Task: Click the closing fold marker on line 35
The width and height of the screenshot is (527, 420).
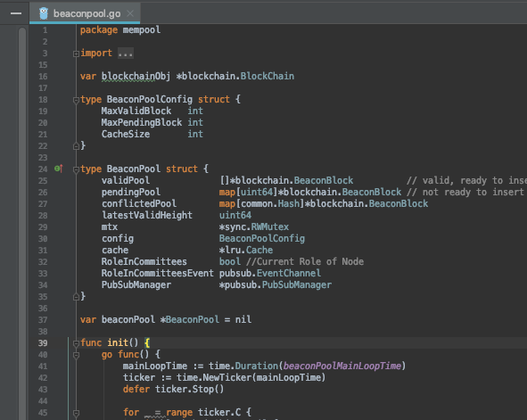Action: (x=77, y=297)
